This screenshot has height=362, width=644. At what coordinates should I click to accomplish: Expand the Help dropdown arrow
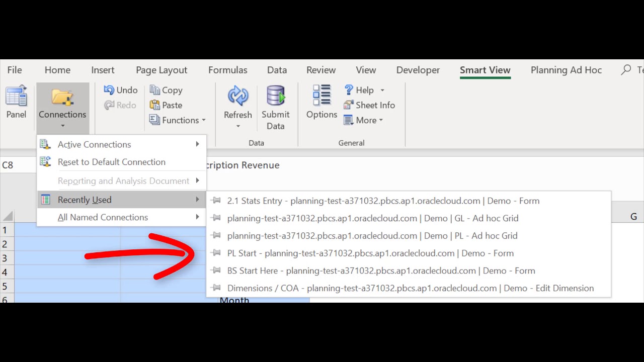[x=382, y=90]
